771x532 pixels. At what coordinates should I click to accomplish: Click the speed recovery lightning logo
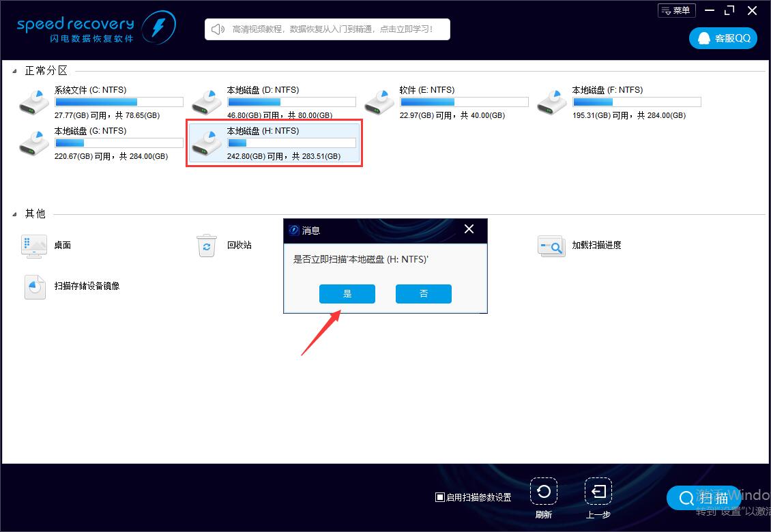pyautogui.click(x=159, y=27)
